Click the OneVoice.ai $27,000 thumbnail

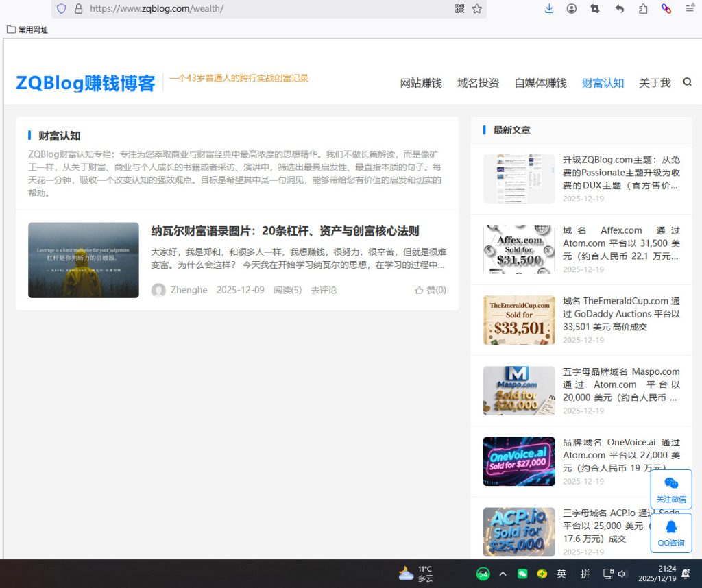pyautogui.click(x=519, y=461)
